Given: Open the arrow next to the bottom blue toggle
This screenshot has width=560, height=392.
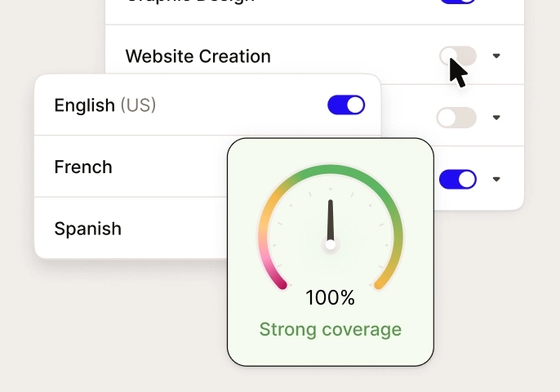Looking at the screenshot, I should pyautogui.click(x=496, y=179).
